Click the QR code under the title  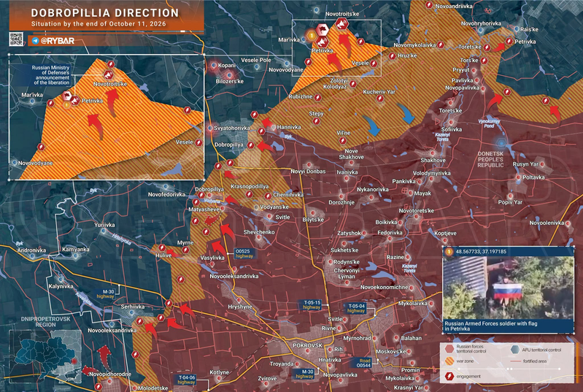tap(16, 39)
